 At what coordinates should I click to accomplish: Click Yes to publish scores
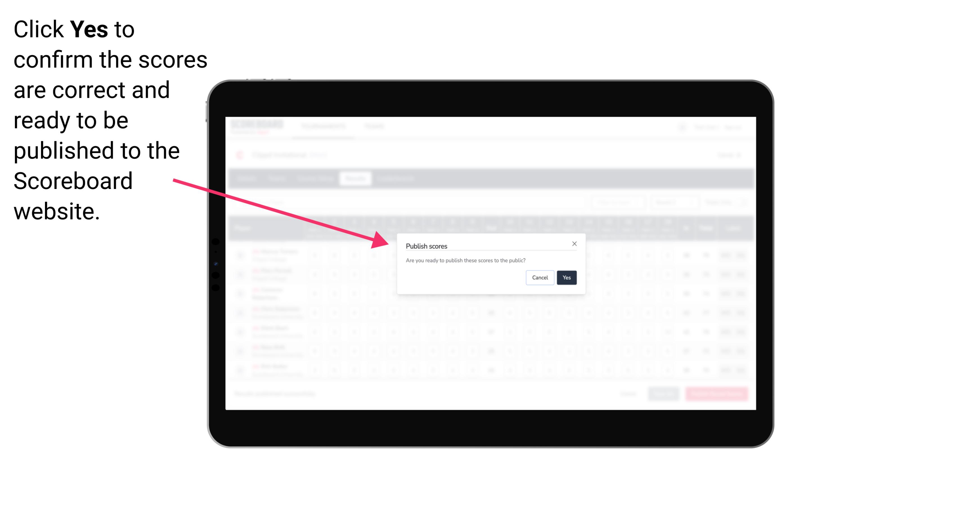pos(567,277)
